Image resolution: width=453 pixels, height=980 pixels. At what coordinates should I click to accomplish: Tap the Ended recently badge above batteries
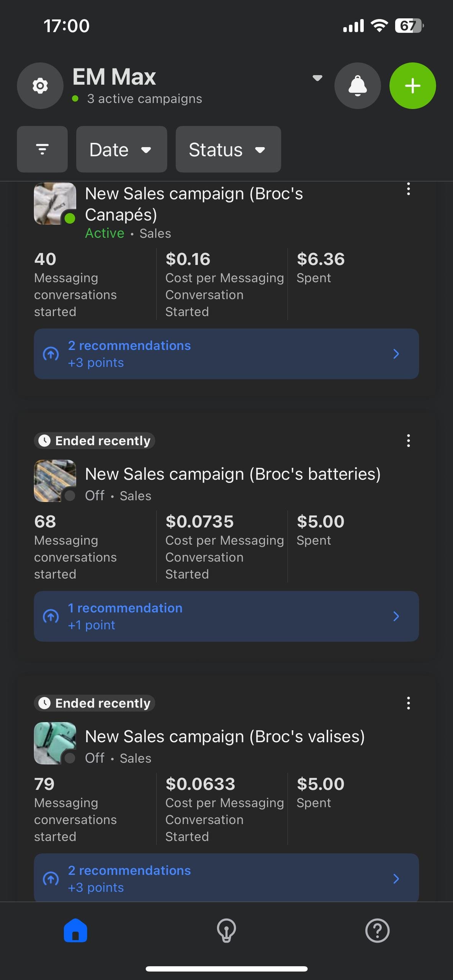tap(95, 441)
